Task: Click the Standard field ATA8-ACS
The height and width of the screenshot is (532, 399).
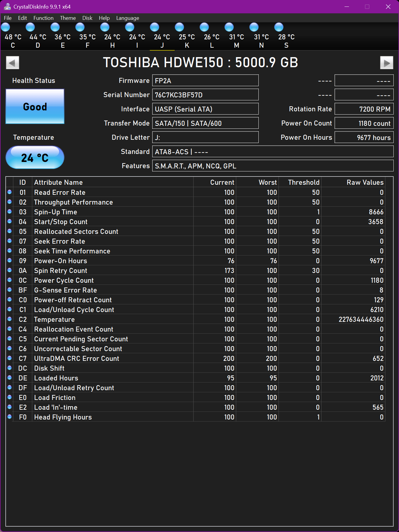Action: (273, 152)
